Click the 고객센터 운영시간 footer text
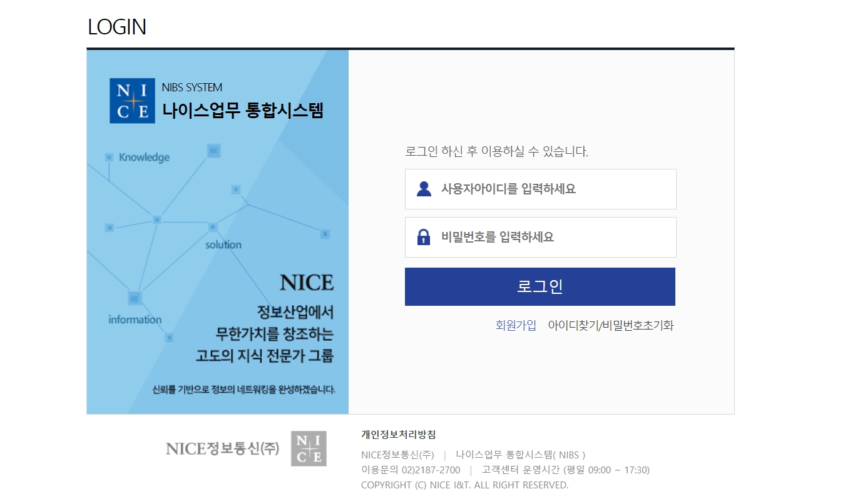The width and height of the screenshot is (865, 504). 566,470
